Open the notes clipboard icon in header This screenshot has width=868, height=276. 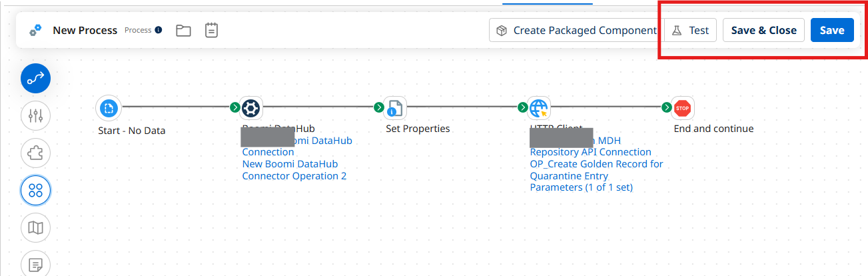coord(211,30)
